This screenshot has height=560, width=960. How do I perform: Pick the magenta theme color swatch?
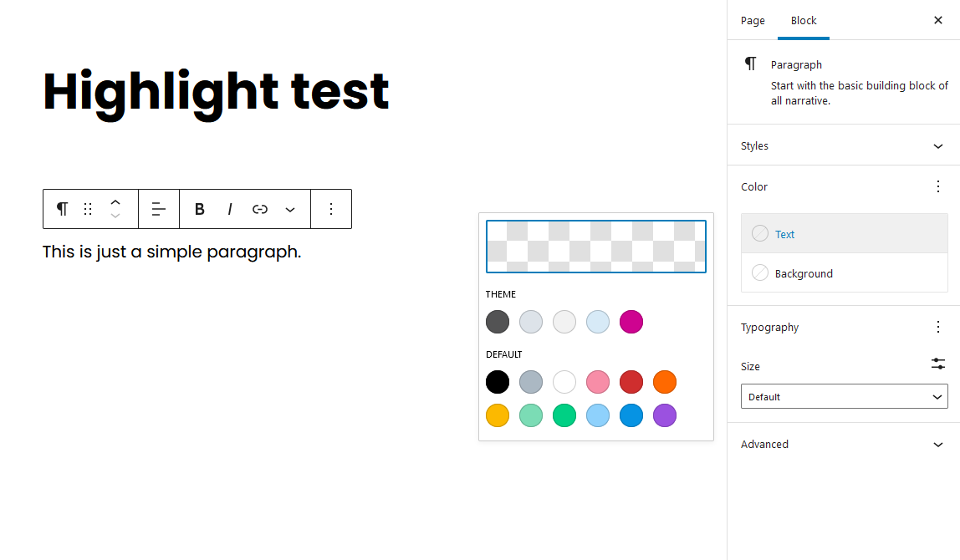(631, 322)
